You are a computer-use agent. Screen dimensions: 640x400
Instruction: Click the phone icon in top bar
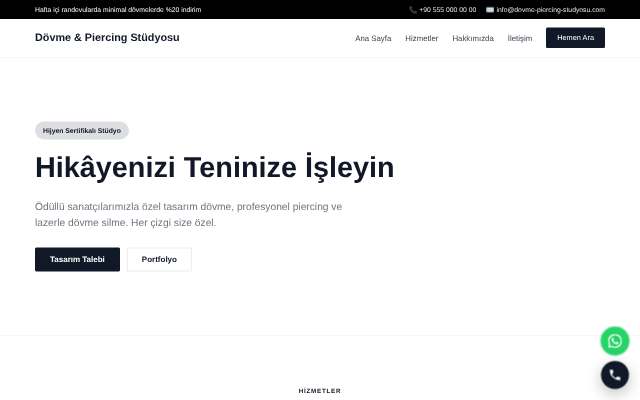click(x=413, y=10)
